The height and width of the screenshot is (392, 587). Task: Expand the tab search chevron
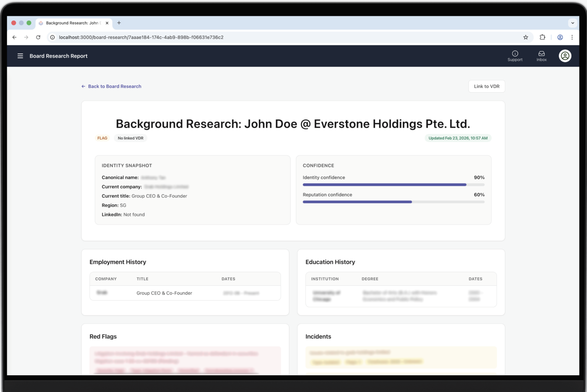pos(572,23)
